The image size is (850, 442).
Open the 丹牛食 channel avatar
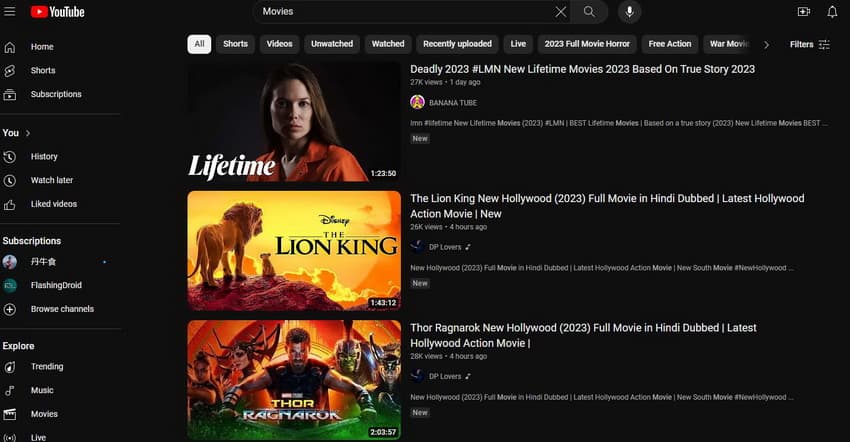click(x=10, y=262)
